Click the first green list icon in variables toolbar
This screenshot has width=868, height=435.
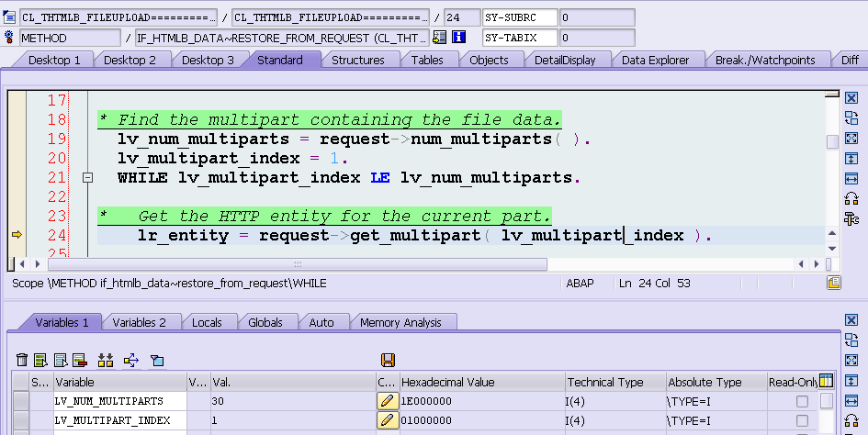coord(40,361)
